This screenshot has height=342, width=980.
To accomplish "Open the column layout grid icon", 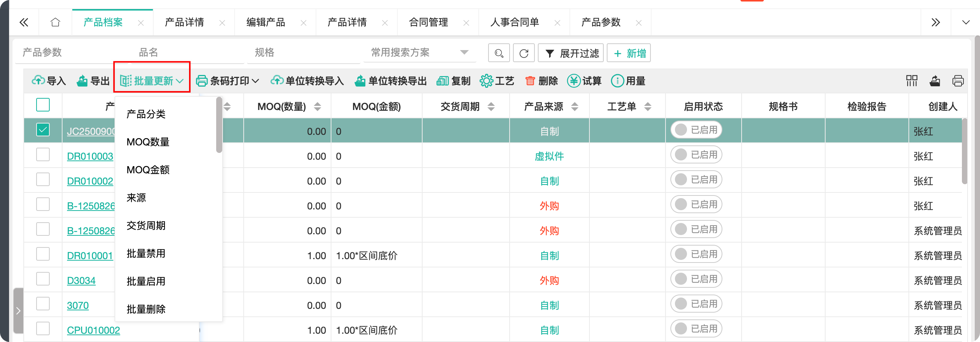I will 911,81.
